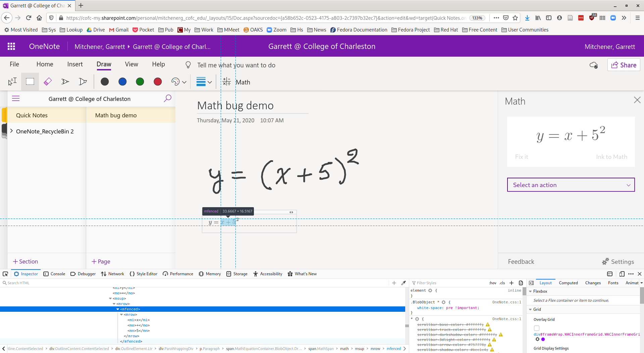Screen dimensions: 644x353
Task: Open the View ribbon tab
Action: pos(131,64)
